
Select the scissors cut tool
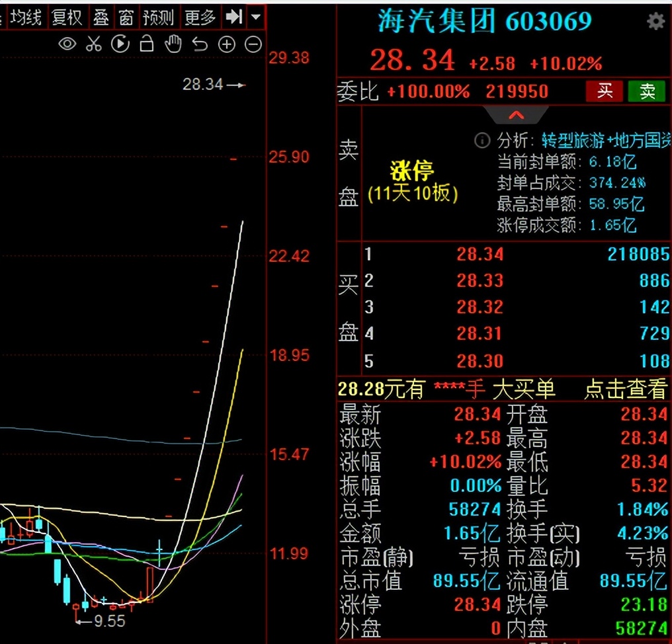93,44
